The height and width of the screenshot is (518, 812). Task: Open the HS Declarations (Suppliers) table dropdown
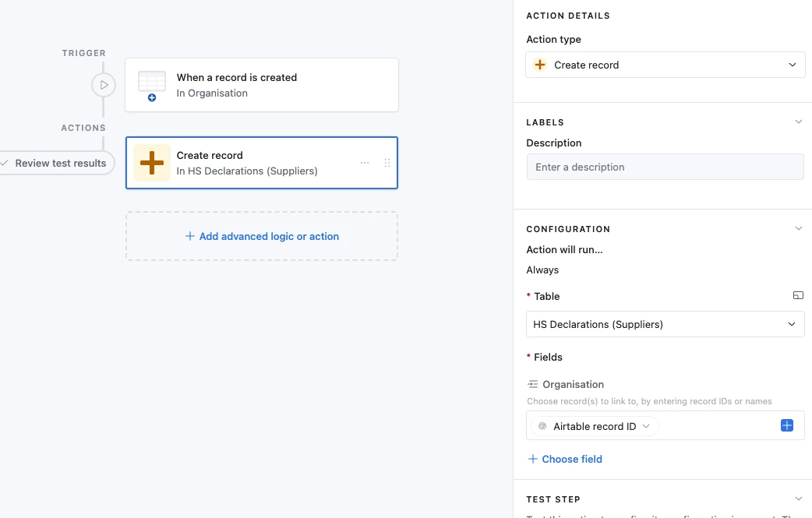click(x=665, y=324)
